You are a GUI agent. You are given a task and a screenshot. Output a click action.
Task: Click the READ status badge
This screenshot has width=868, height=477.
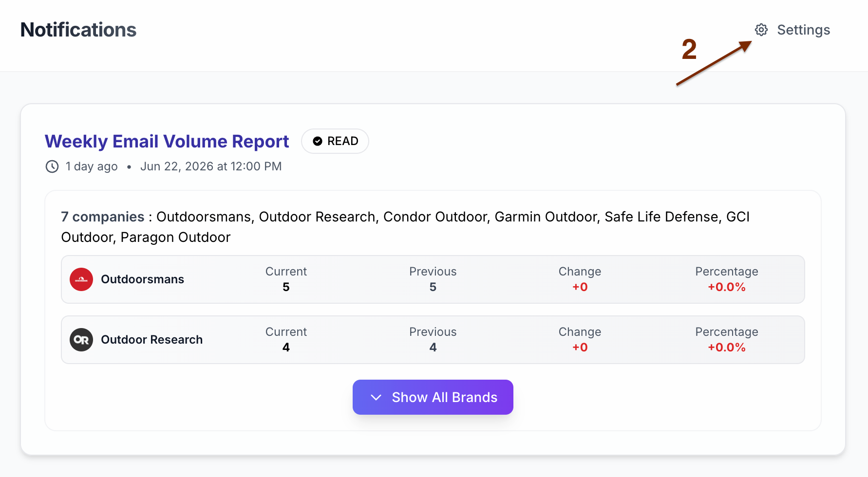click(x=335, y=141)
